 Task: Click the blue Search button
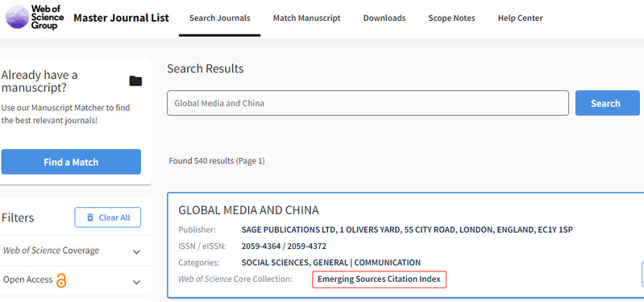point(608,103)
